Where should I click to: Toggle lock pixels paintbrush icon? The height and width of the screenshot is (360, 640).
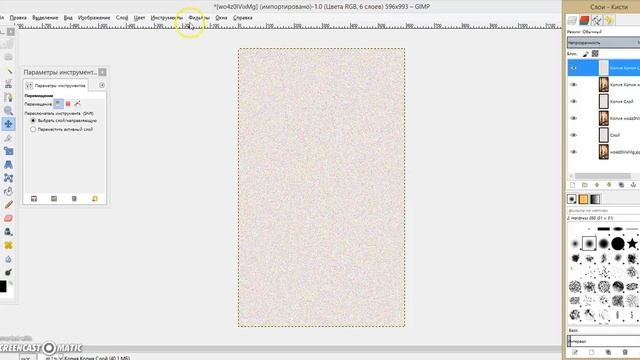click(585, 53)
